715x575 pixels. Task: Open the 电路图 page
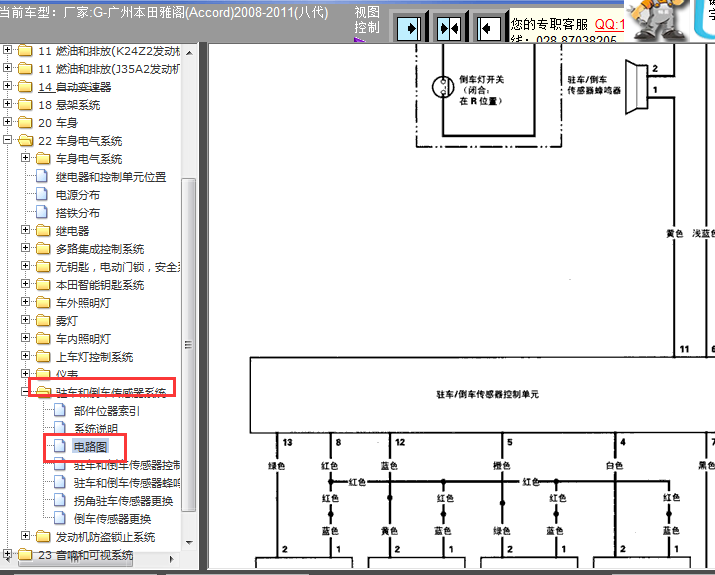90,447
